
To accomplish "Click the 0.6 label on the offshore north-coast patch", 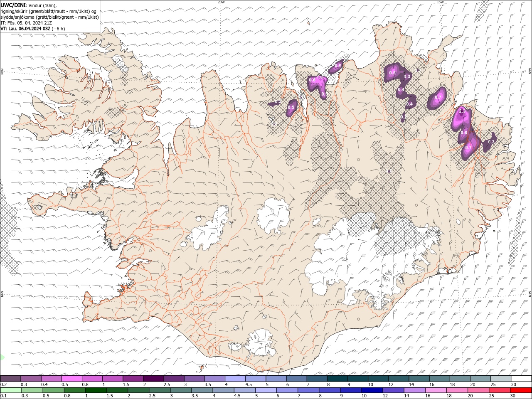I will tap(338, 65).
